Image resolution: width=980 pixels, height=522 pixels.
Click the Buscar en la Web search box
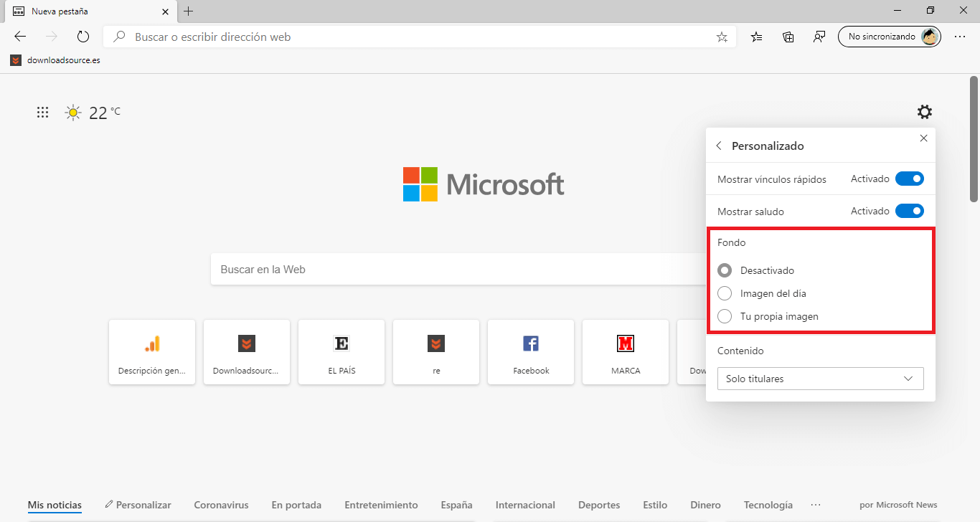pyautogui.click(x=459, y=270)
